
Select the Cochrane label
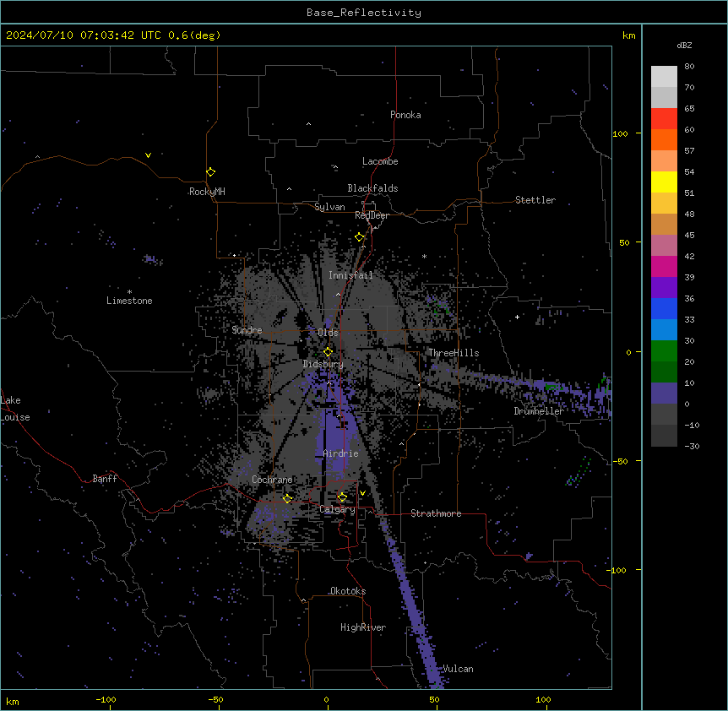pyautogui.click(x=272, y=480)
